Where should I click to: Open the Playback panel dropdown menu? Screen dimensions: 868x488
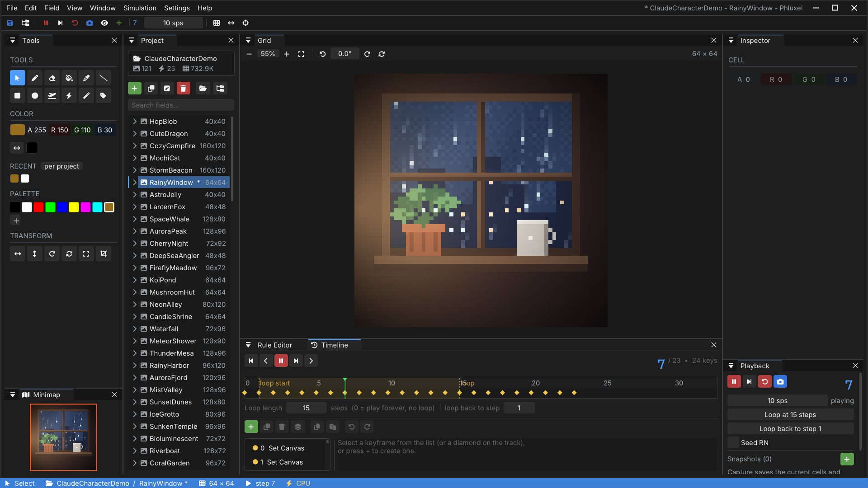tap(731, 366)
